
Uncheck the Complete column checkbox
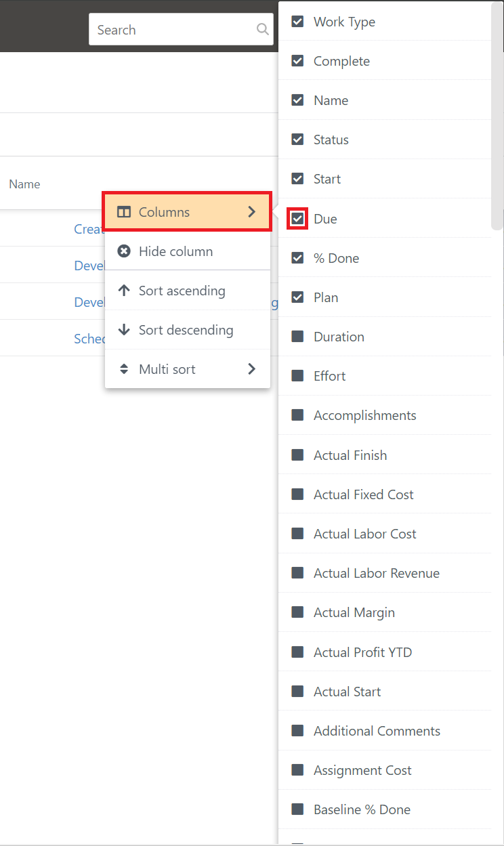click(297, 61)
